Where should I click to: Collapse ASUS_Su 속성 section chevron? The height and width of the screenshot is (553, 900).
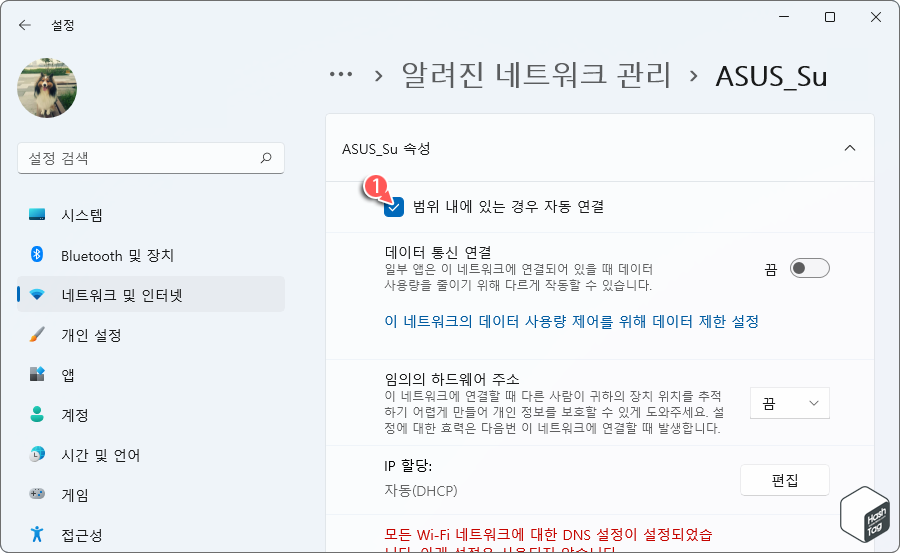[850, 148]
